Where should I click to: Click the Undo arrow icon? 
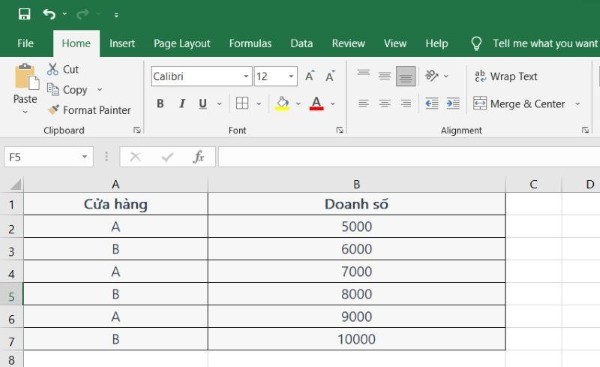point(49,15)
